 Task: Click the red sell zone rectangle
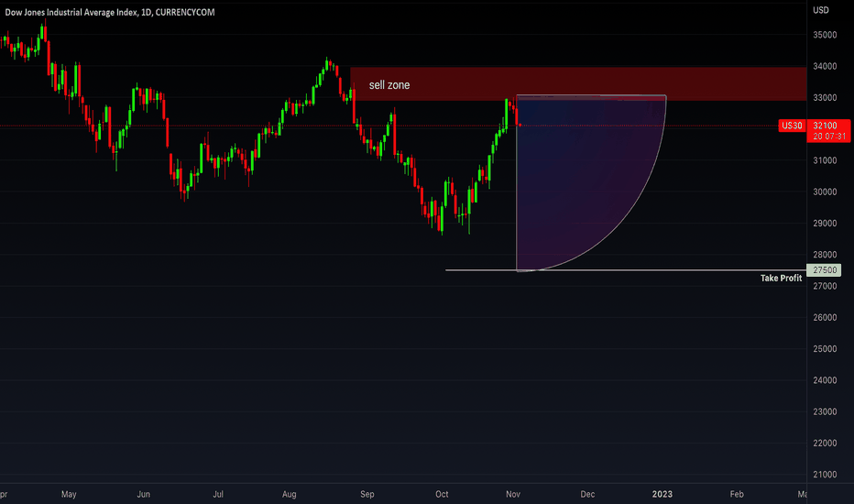[578, 84]
